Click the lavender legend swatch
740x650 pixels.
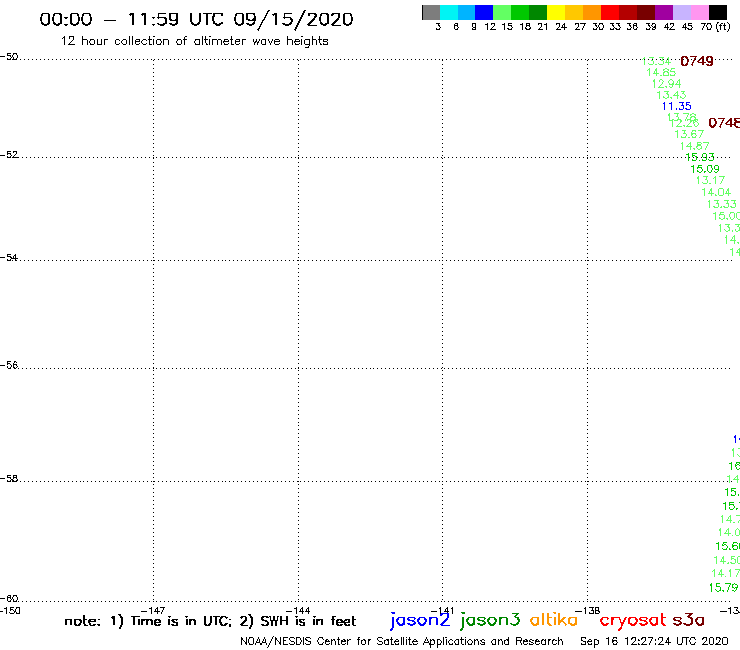[x=681, y=12]
